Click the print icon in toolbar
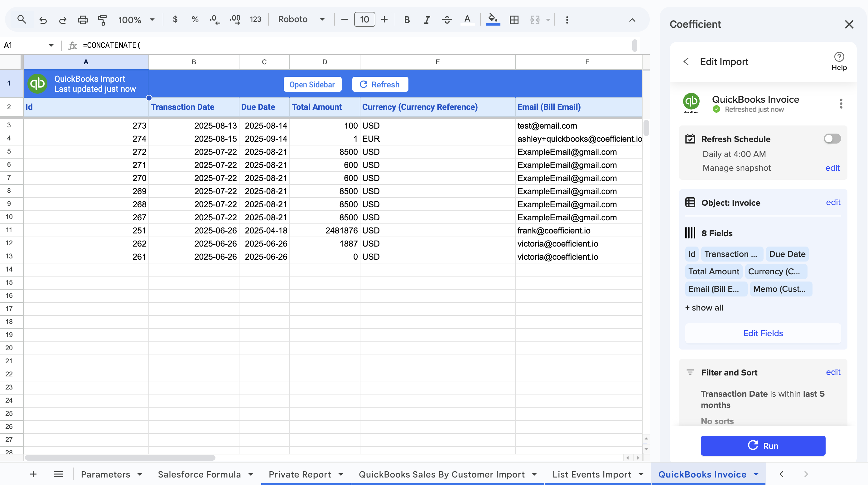Image resolution: width=868 pixels, height=485 pixels. 83,20
